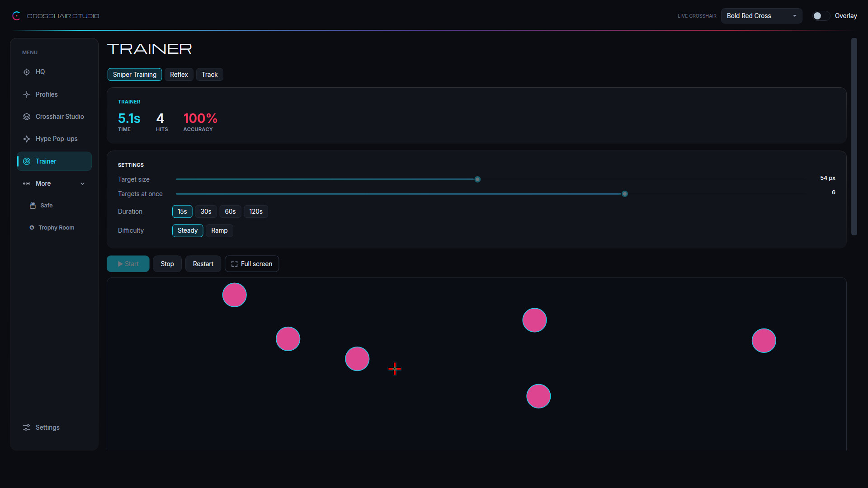Click the 100% accuracy value
This screenshot has height=488, width=868.
[x=200, y=118]
